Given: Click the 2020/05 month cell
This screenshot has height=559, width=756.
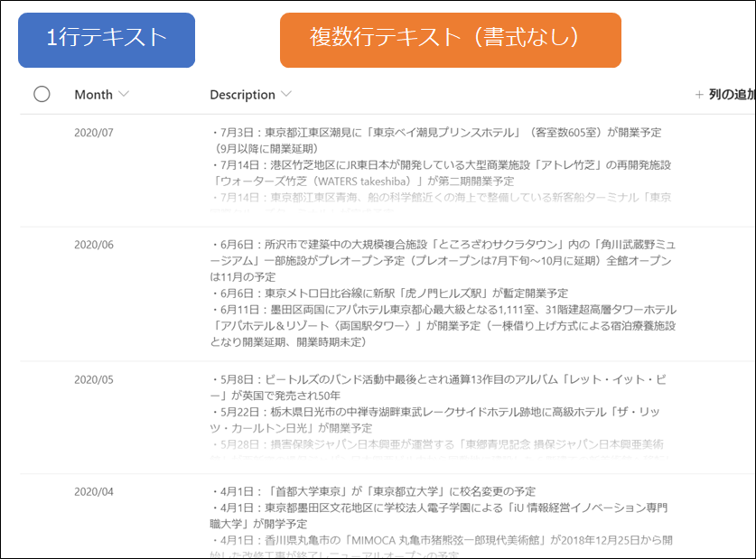Looking at the screenshot, I should coord(93,381).
